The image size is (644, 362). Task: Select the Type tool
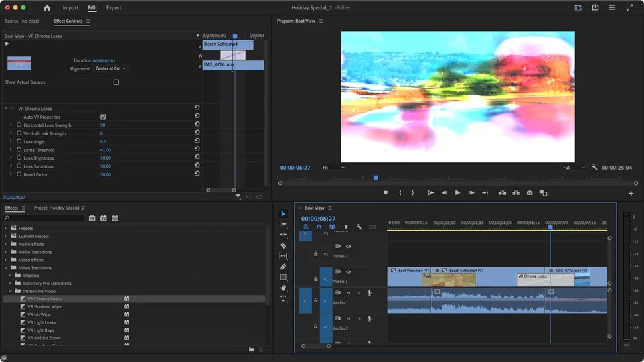coord(283,298)
